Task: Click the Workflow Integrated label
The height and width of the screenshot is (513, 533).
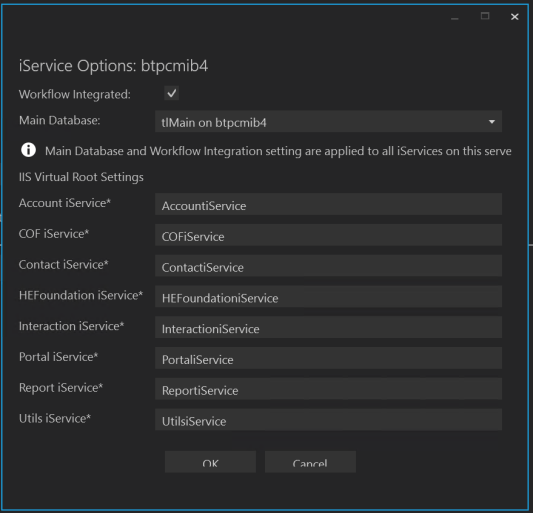Action: point(75,94)
